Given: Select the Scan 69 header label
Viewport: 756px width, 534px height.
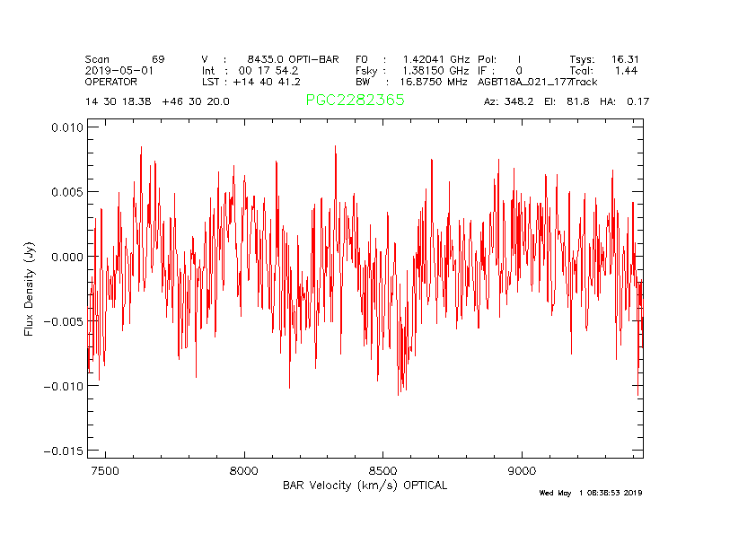Looking at the screenshot, I should (x=125, y=59).
